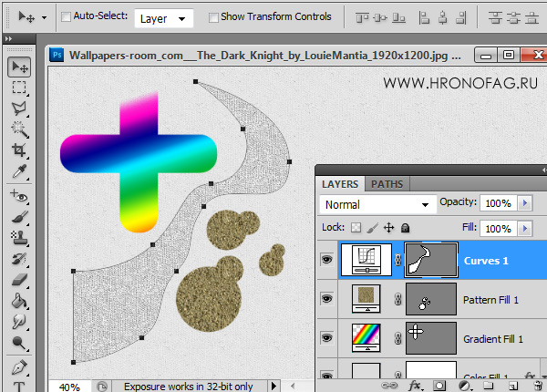This screenshot has height=392, width=547.
Task: Toggle Lock all padlock icon
Action: point(405,228)
